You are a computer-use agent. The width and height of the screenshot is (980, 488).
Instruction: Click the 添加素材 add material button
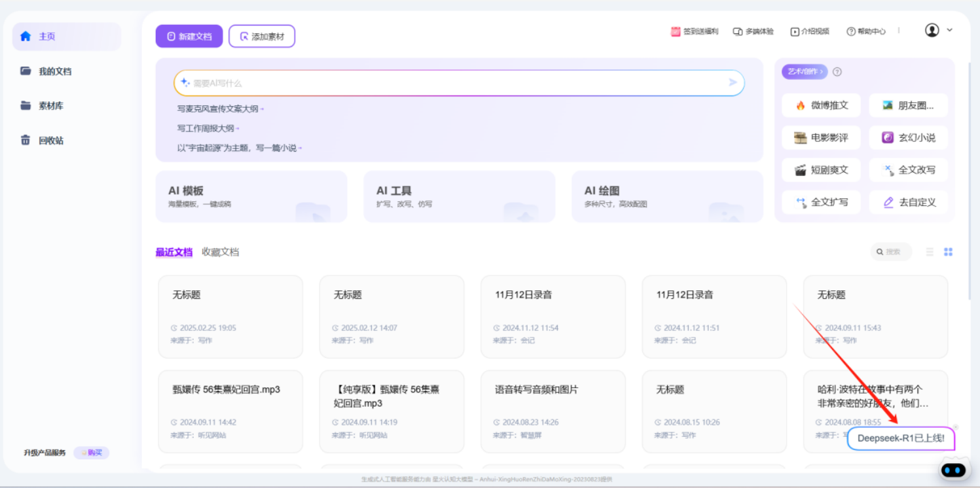tap(262, 37)
